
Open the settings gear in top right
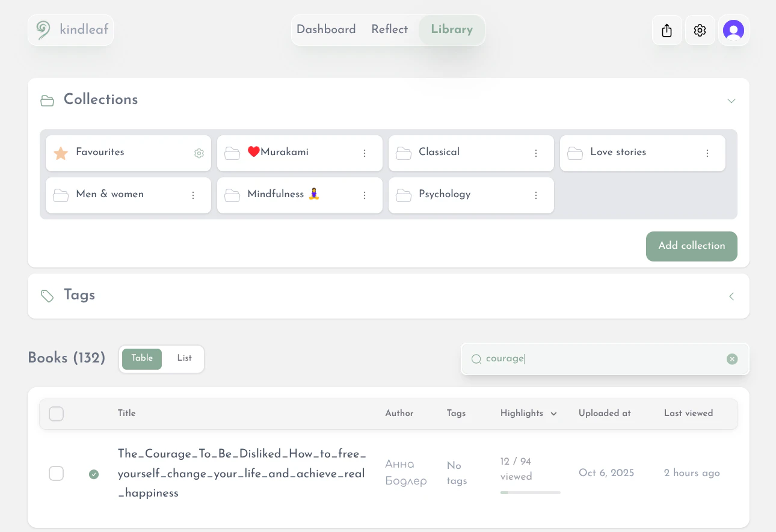700,29
